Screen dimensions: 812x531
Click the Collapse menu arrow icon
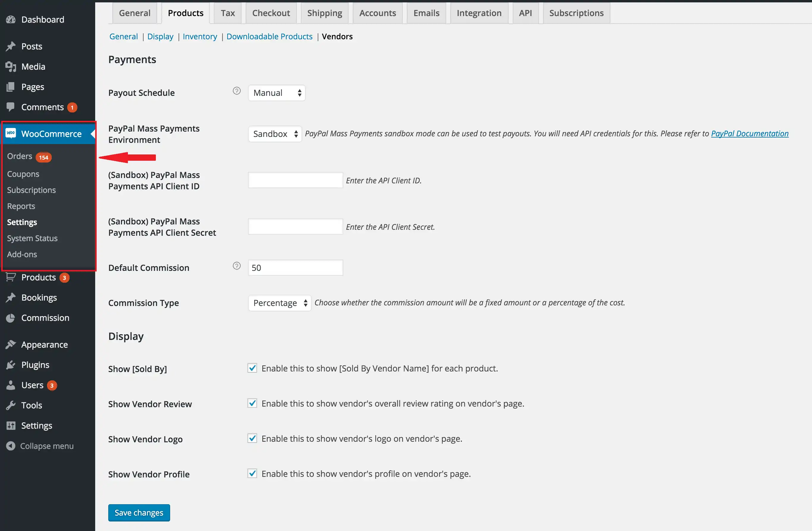[11, 446]
